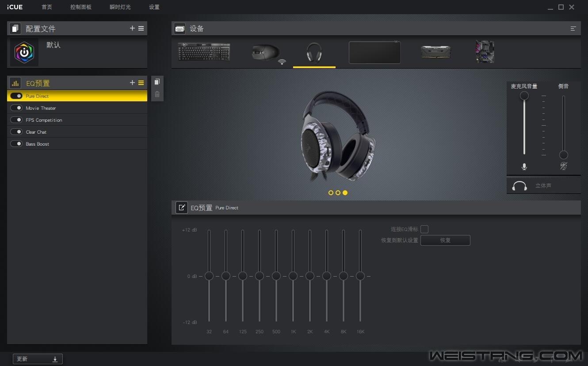The width and height of the screenshot is (588, 366).
Task: Click the 默认 profile name
Action: coord(53,45)
